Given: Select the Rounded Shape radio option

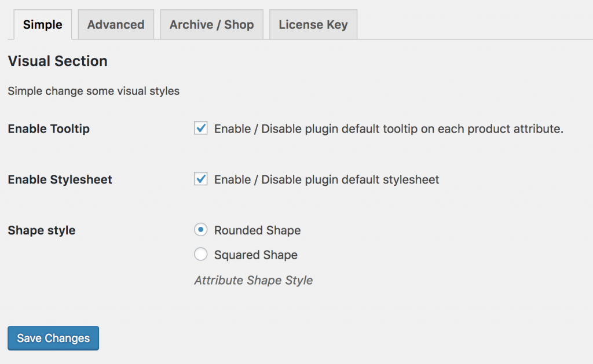Looking at the screenshot, I should tap(201, 229).
